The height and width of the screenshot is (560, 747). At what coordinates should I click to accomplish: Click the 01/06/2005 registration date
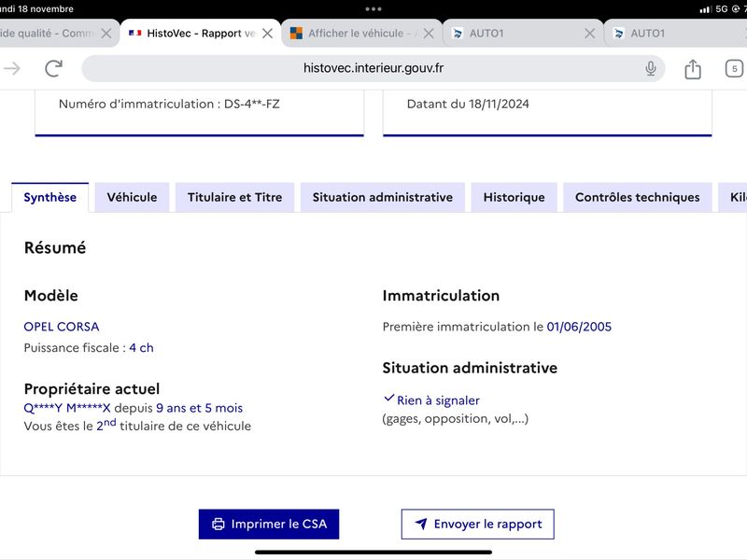point(579,327)
